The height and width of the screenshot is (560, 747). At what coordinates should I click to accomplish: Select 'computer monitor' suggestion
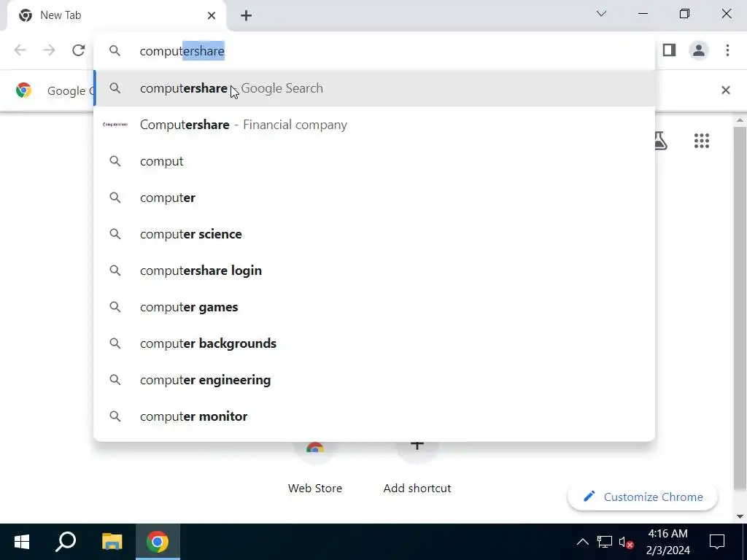374,416
